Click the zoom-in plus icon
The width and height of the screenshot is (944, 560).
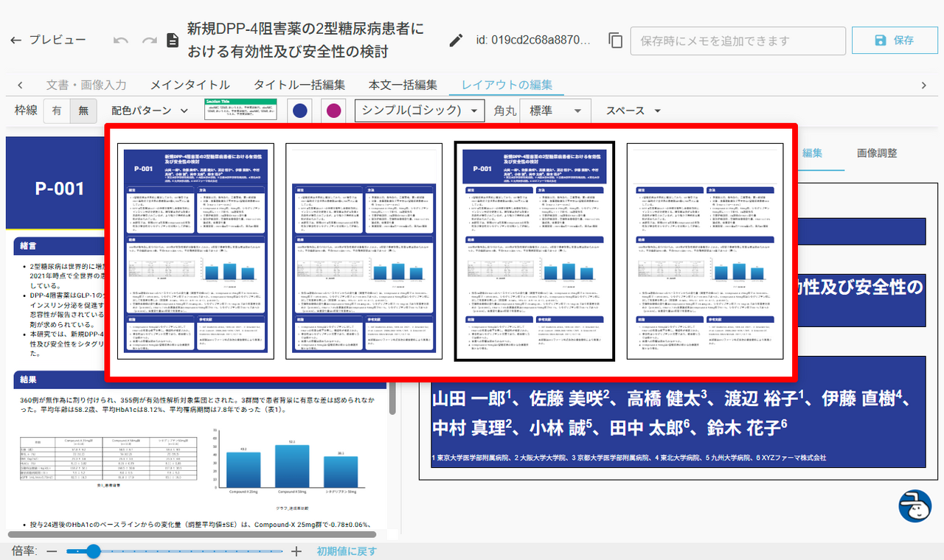click(x=296, y=551)
